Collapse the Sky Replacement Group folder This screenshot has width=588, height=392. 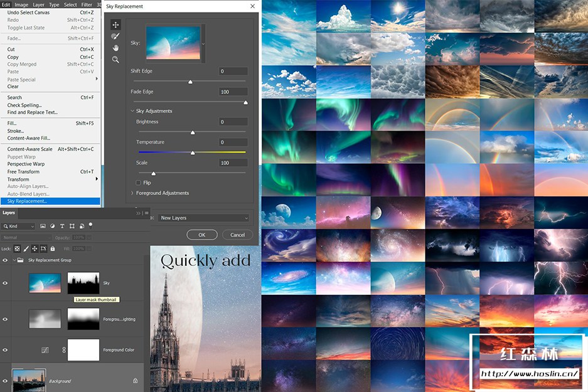[x=13, y=260]
